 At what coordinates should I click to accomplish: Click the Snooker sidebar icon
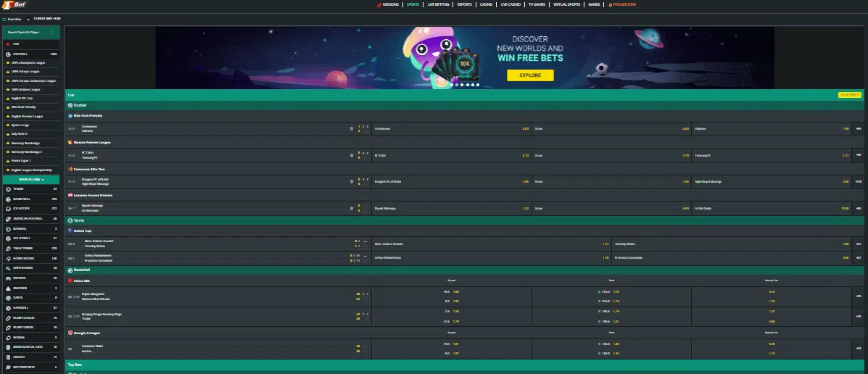(8, 288)
